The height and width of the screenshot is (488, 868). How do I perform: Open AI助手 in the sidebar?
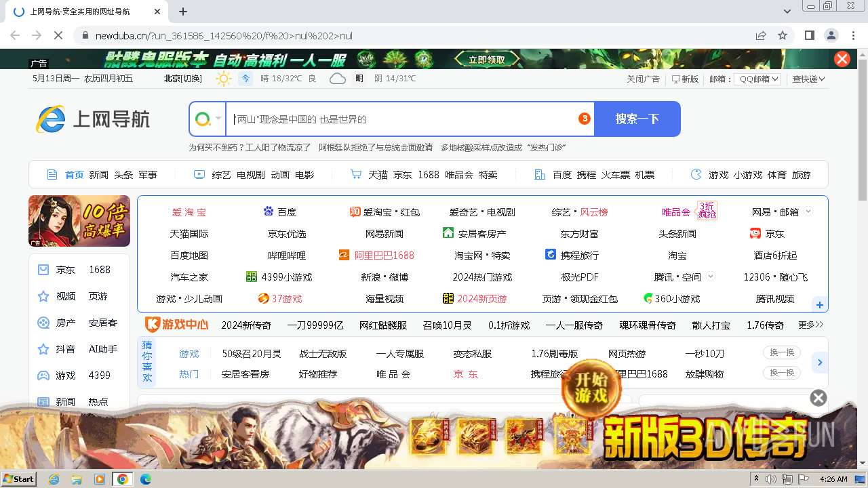point(103,349)
